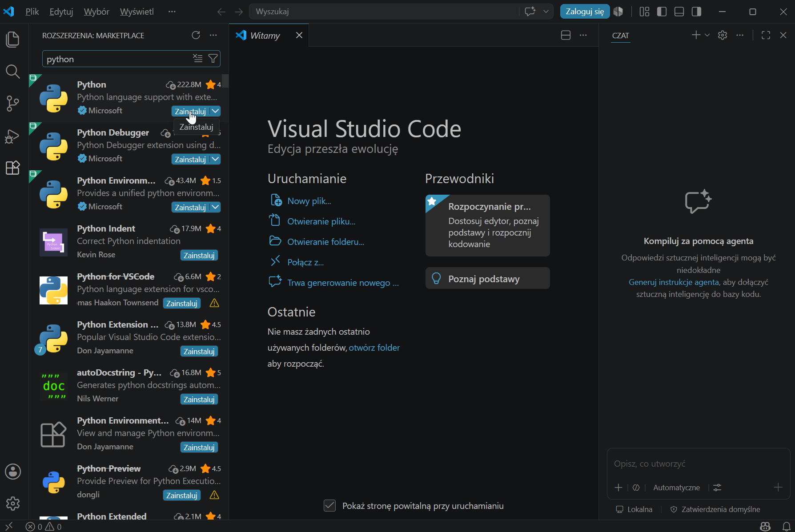Viewport: 795px width, 532px height.
Task: Install Python Indent extension
Action: pyautogui.click(x=199, y=255)
